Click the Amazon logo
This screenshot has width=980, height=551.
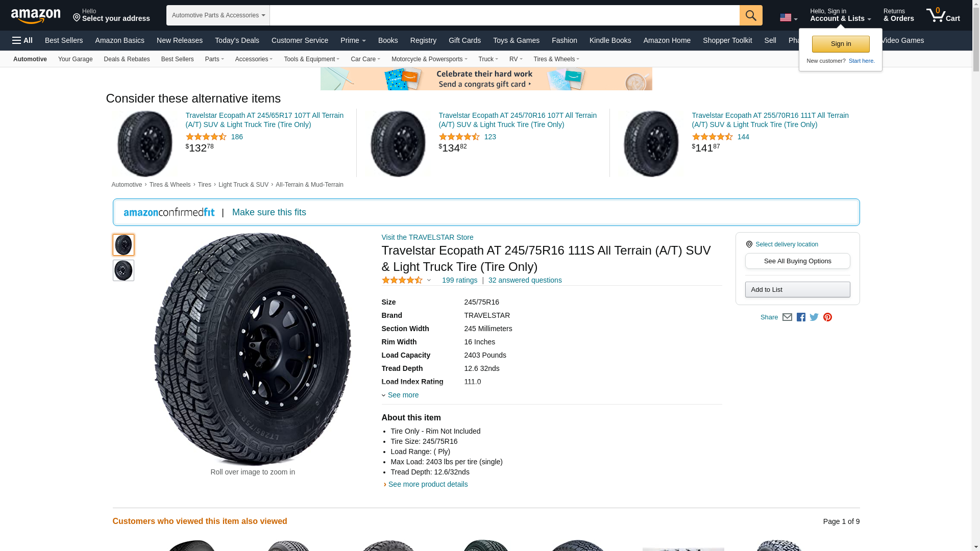click(36, 16)
